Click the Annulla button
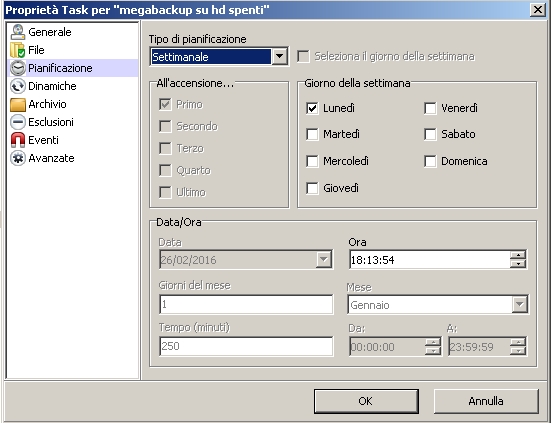552x423 pixels. click(x=486, y=401)
